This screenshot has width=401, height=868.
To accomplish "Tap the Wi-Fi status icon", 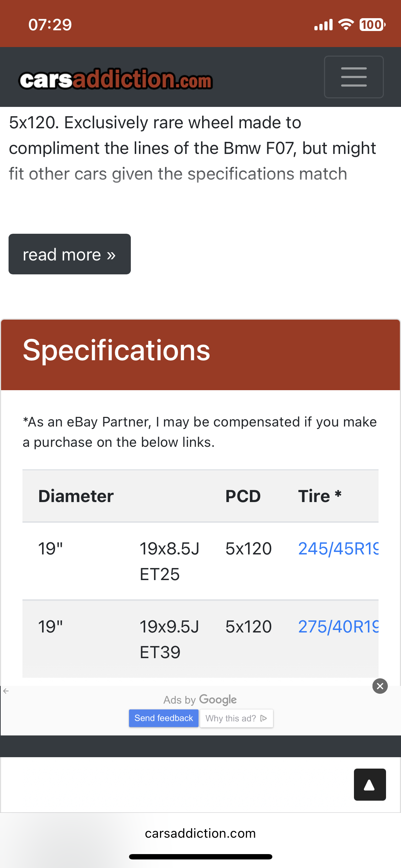I will click(345, 25).
